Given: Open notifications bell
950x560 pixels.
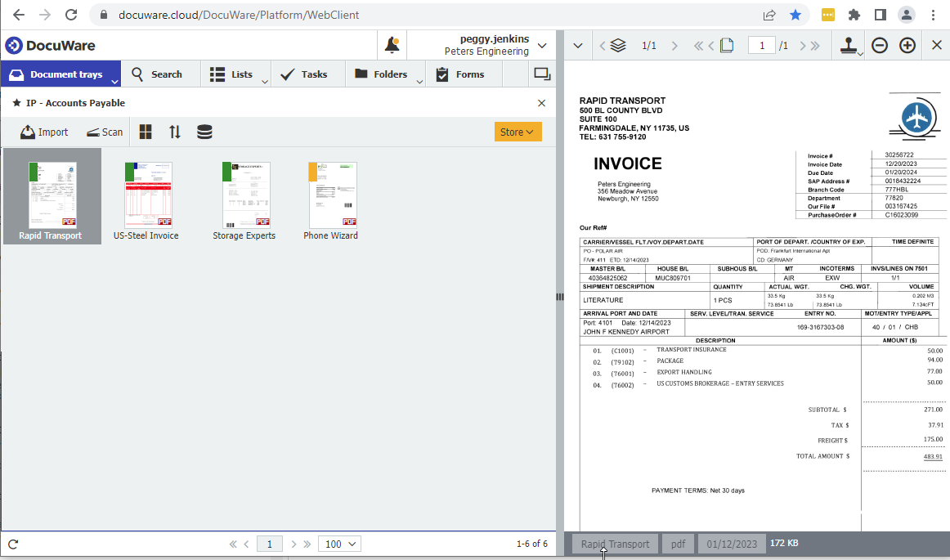Looking at the screenshot, I should coord(392,45).
